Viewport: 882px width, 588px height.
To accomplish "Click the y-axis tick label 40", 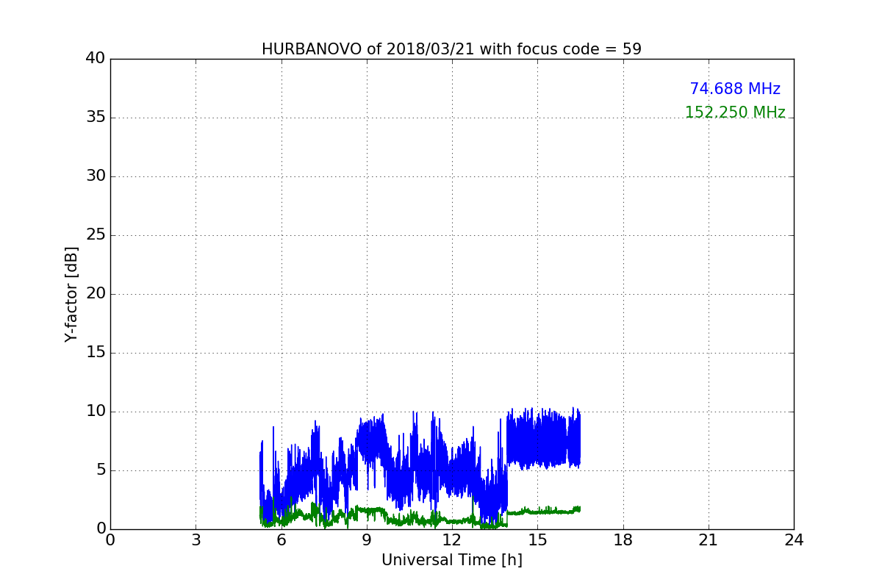I will tap(95, 59).
